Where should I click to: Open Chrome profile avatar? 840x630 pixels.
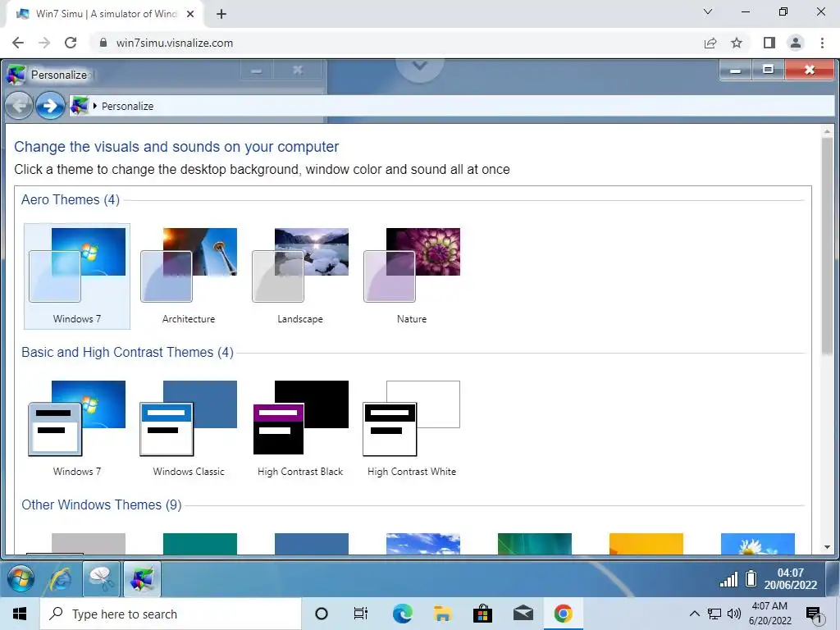[796, 43]
